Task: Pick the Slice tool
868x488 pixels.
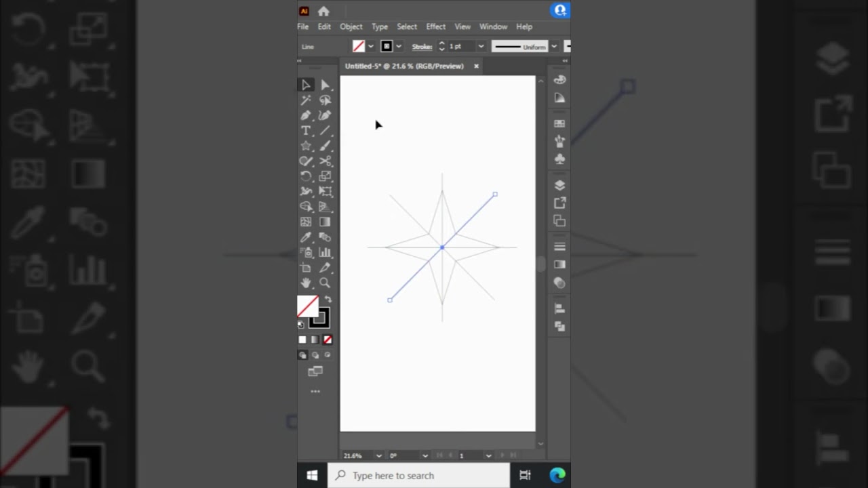Action: [325, 268]
